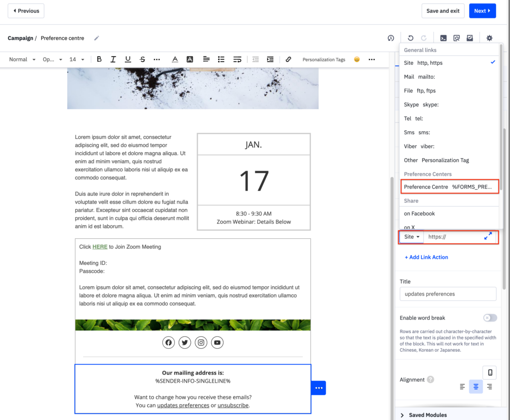Screen dimensions: 510x420
Task: Open the Site link type dropdown
Action: click(x=412, y=237)
